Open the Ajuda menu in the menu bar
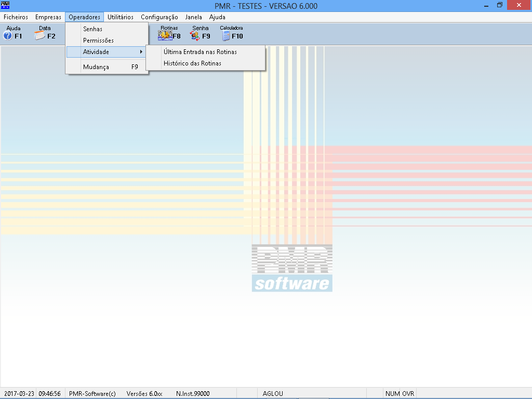The width and height of the screenshot is (532, 399). 217,17
